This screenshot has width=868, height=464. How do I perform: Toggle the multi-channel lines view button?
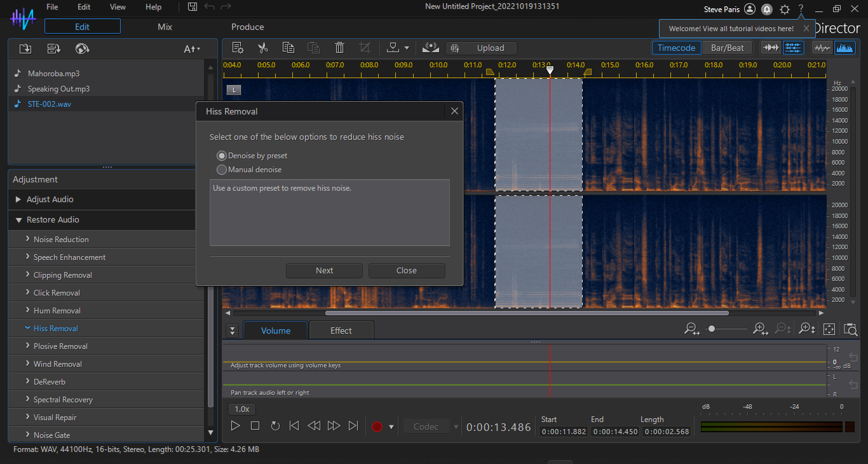click(x=793, y=48)
